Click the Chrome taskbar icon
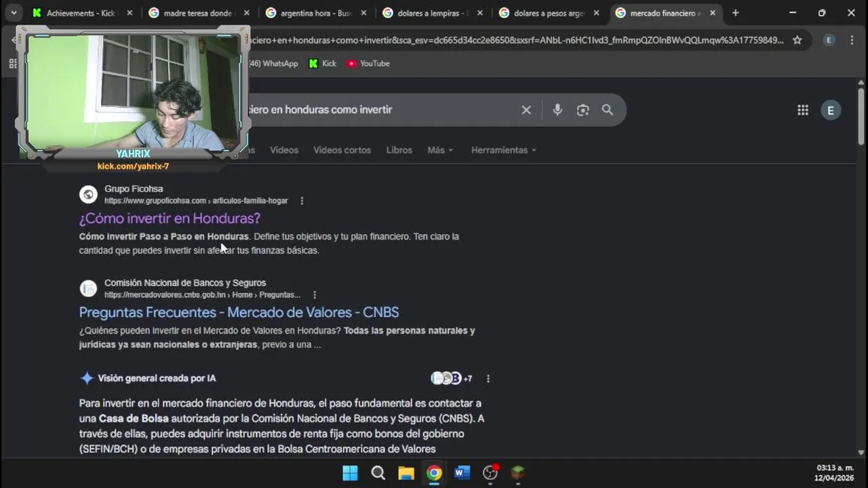 click(434, 472)
